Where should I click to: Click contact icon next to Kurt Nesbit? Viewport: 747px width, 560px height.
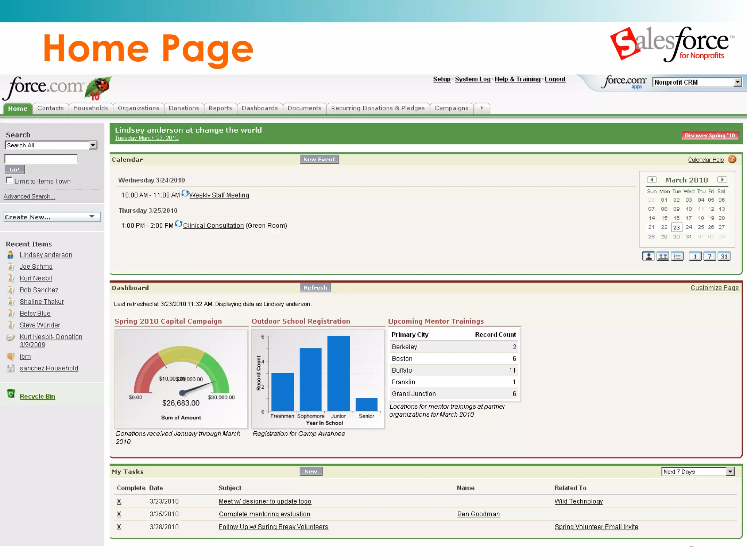(x=11, y=278)
